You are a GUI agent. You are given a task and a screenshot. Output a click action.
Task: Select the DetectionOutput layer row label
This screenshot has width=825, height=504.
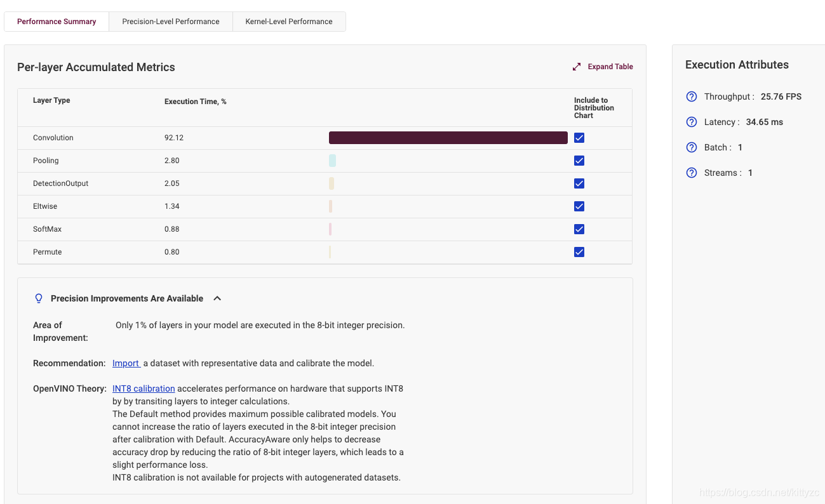pyautogui.click(x=61, y=183)
